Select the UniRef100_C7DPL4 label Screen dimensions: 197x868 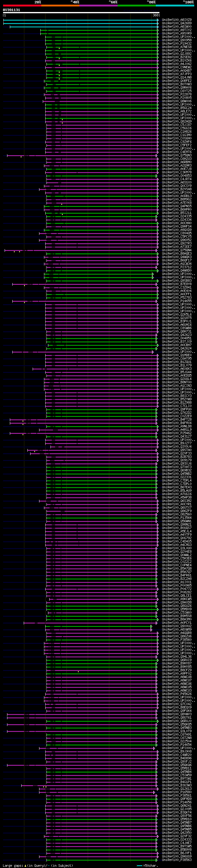[x=177, y=481]
